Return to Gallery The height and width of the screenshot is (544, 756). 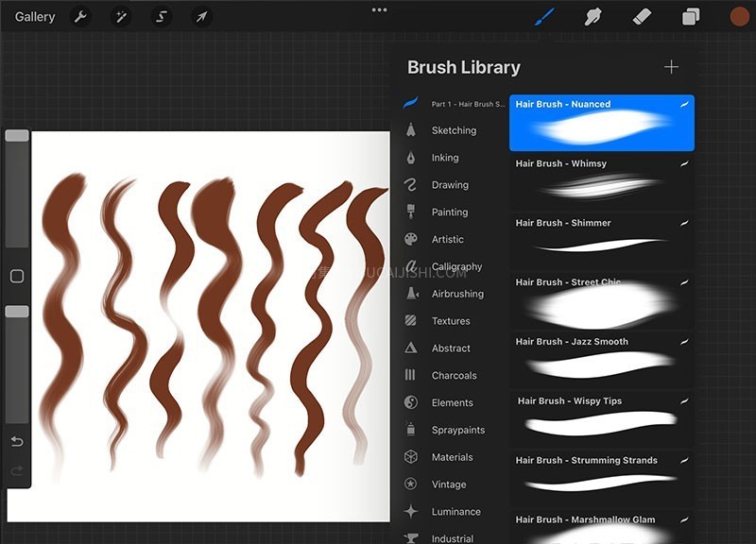35,17
